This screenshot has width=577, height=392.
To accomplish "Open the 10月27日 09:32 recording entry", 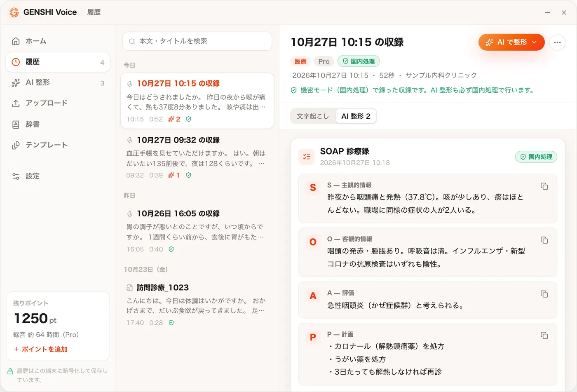I will (197, 157).
